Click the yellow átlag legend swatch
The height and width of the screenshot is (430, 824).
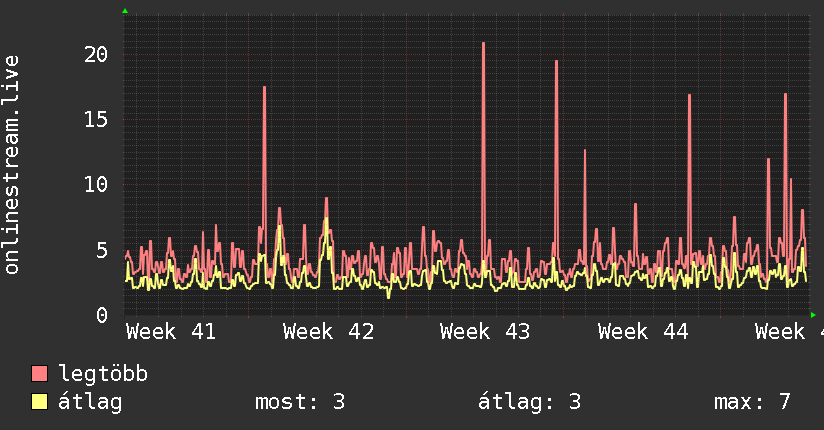(39, 402)
